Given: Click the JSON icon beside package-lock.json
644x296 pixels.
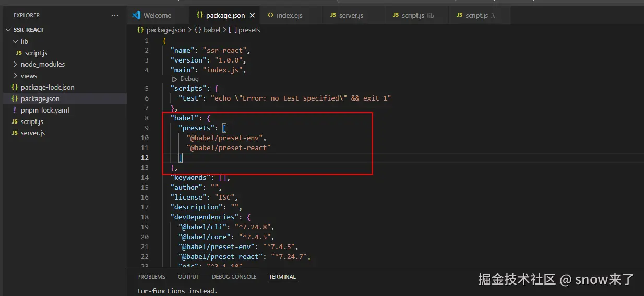Looking at the screenshot, I should click(15, 87).
